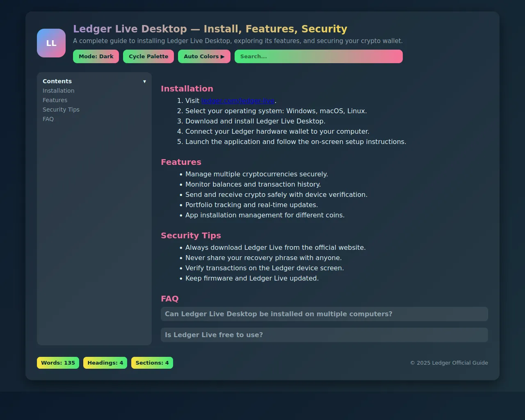Jump to Security Tips in Contents

click(61, 110)
